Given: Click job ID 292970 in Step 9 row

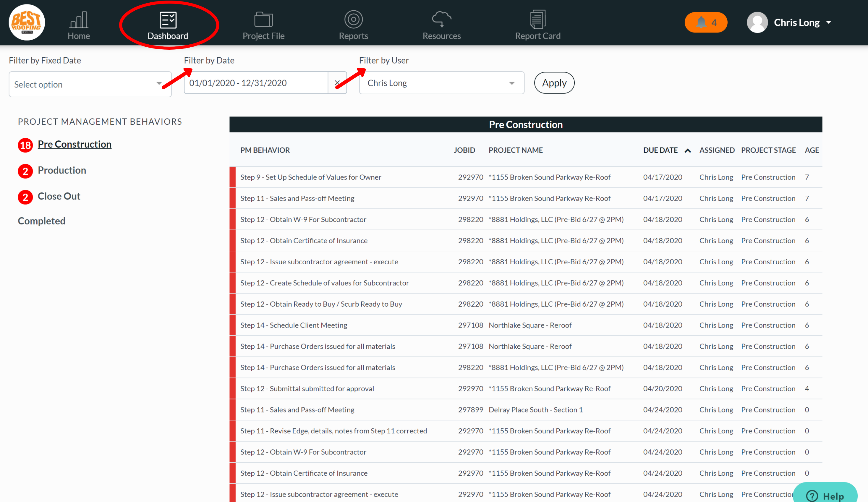Looking at the screenshot, I should [470, 177].
